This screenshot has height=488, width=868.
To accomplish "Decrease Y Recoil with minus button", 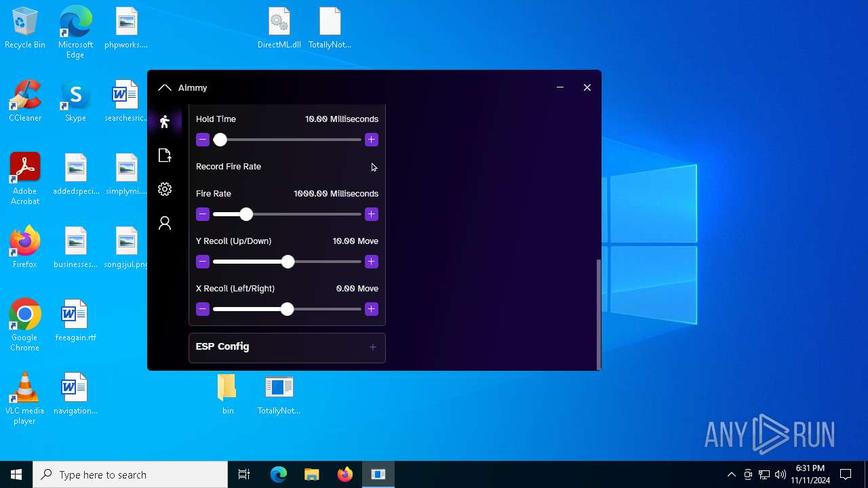I will [x=202, y=262].
